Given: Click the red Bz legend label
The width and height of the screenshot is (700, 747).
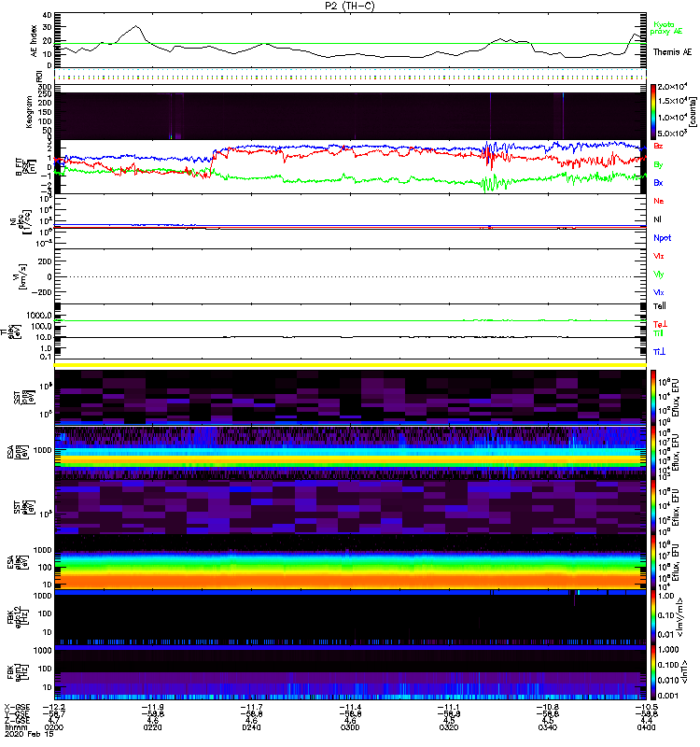Looking at the screenshot, I should coord(658,146).
